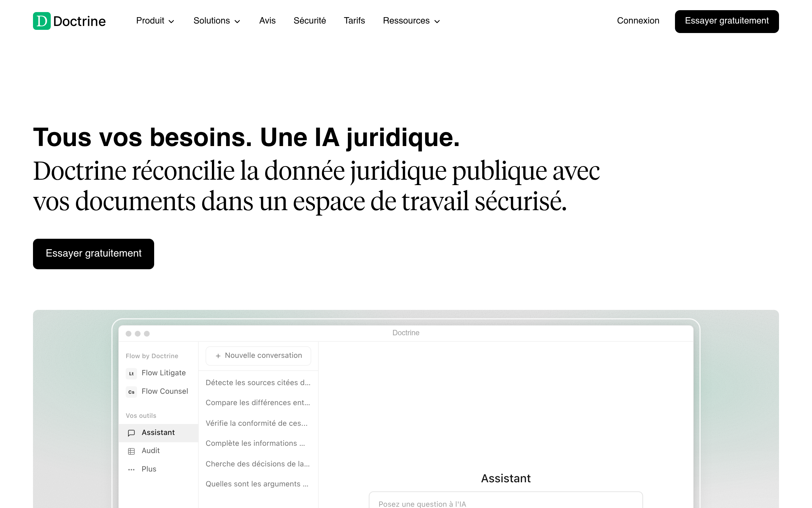The width and height of the screenshot is (812, 508).
Task: Click the Plus three-dots icon
Action: point(131,469)
